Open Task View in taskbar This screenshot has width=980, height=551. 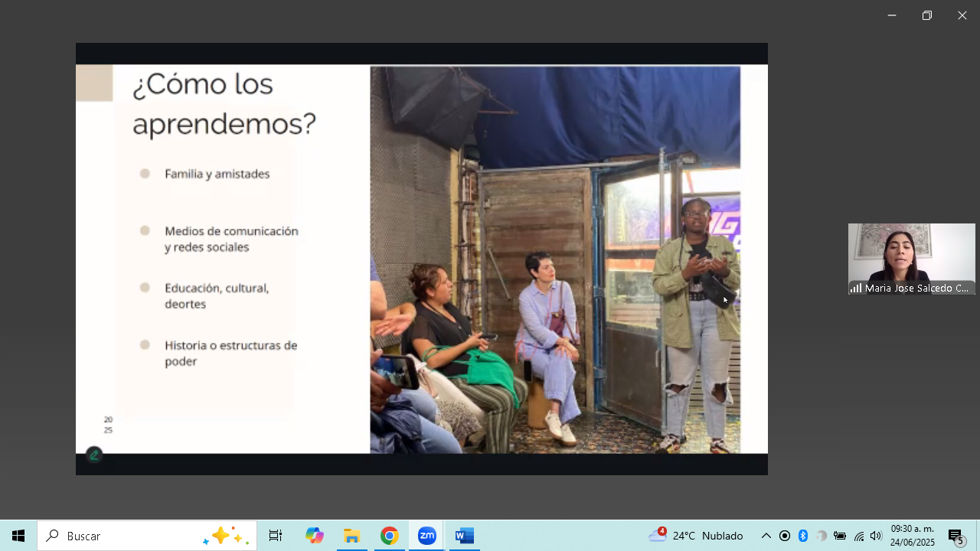click(276, 536)
